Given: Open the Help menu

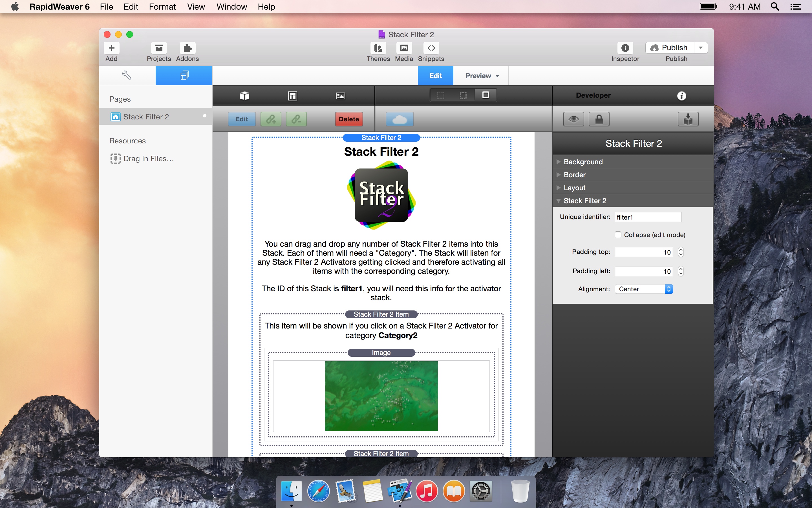Looking at the screenshot, I should point(266,7).
